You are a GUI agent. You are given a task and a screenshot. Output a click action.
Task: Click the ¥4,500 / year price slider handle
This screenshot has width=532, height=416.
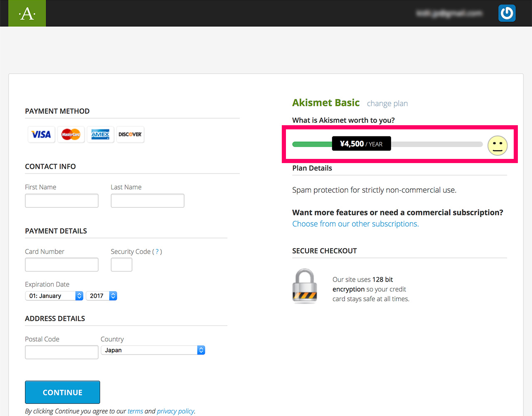click(361, 144)
